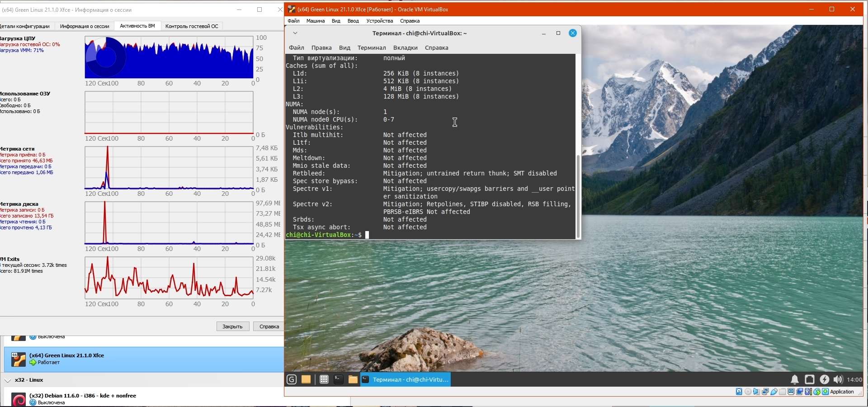The image size is (868, 407).
Task: Open the VirtualBox Вид menu
Action: coord(336,21)
